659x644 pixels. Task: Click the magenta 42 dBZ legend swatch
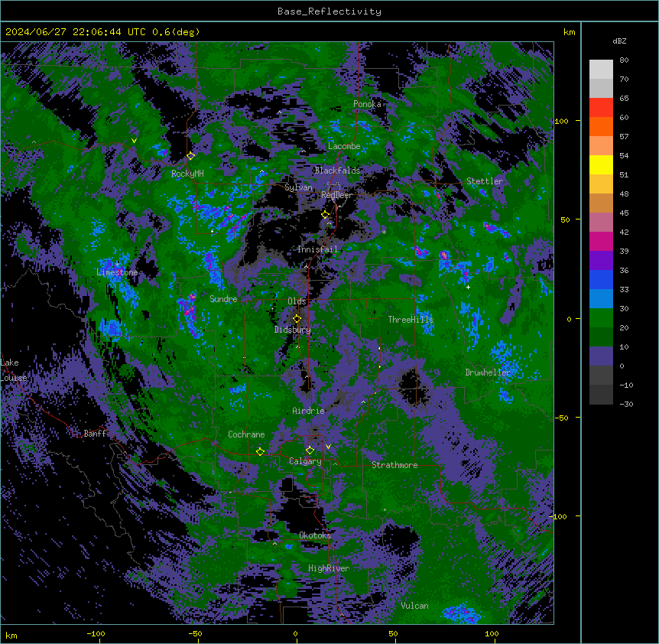tap(601, 241)
